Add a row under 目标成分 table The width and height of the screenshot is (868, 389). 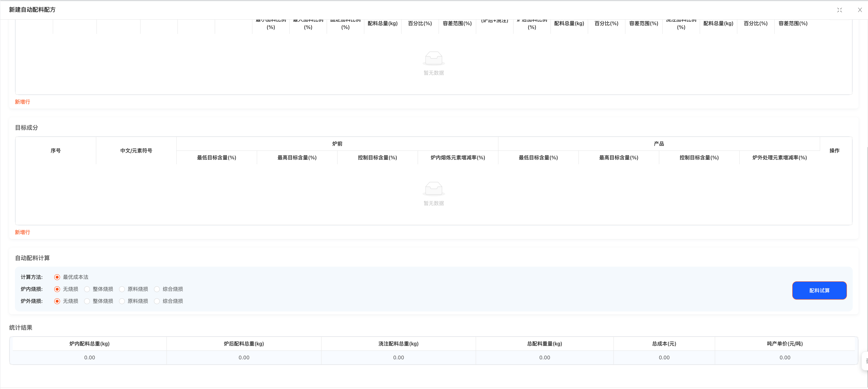coord(23,232)
